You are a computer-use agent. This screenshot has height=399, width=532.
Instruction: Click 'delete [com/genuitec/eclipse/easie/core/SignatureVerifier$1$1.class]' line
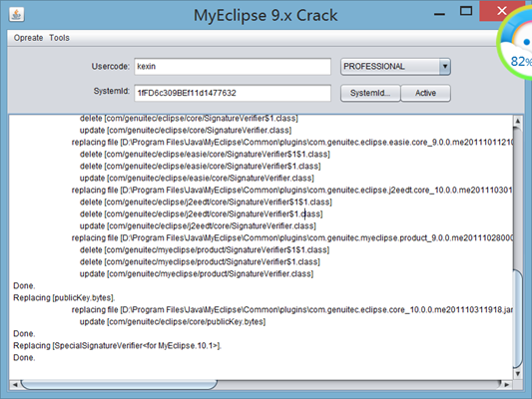click(205, 155)
